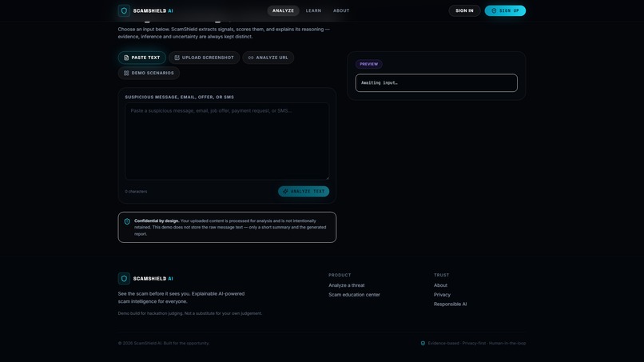
Task: Click the ScamShield logo icon in footer
Action: click(124, 278)
